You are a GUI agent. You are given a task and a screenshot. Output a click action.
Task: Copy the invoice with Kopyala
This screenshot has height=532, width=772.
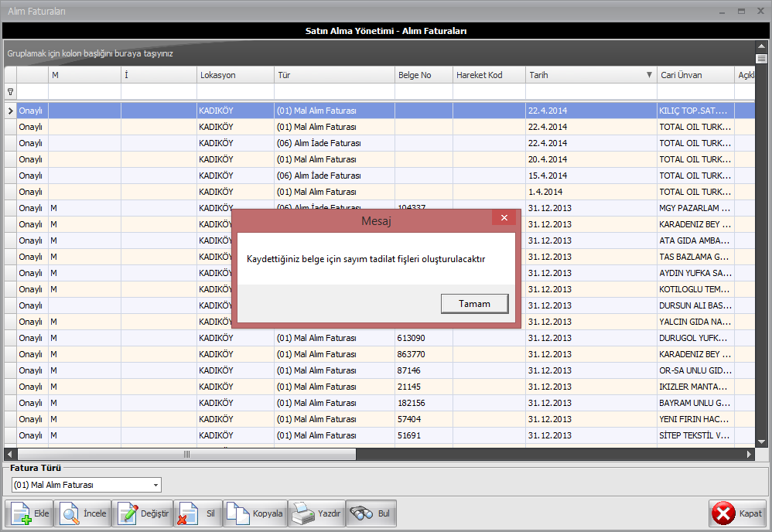click(x=255, y=513)
